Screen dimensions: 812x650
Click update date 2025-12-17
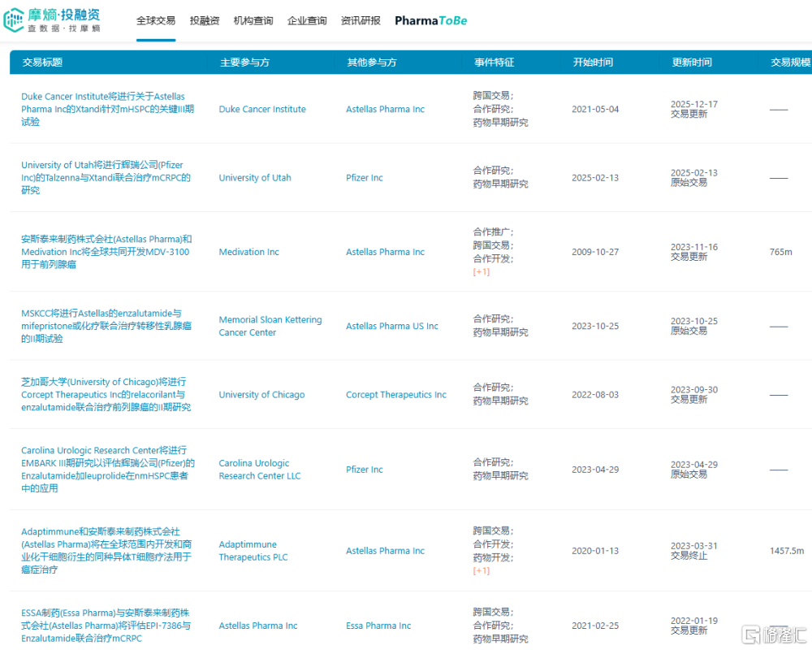tap(694, 104)
